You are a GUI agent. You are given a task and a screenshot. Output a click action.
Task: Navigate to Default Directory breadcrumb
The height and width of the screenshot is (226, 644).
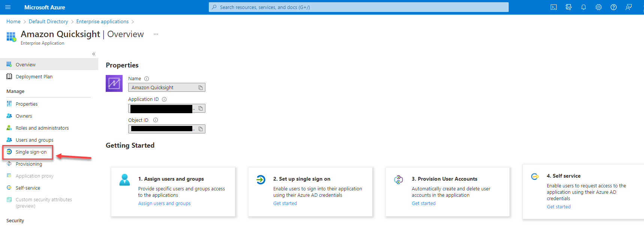pyautogui.click(x=48, y=21)
